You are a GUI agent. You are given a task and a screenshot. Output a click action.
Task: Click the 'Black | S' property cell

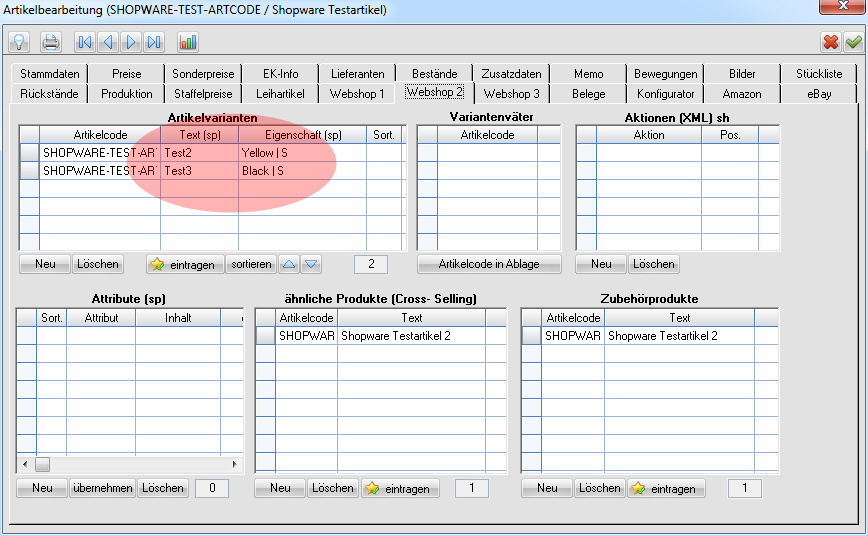(302, 171)
